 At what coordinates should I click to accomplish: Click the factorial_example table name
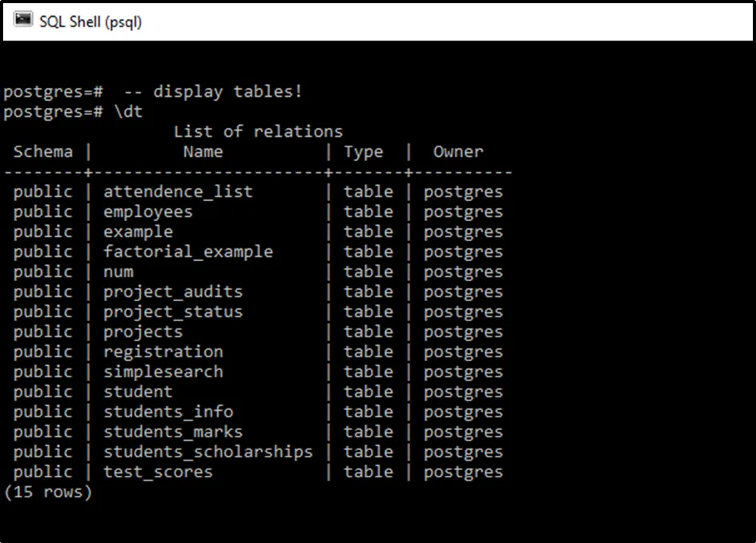pyautogui.click(x=188, y=252)
